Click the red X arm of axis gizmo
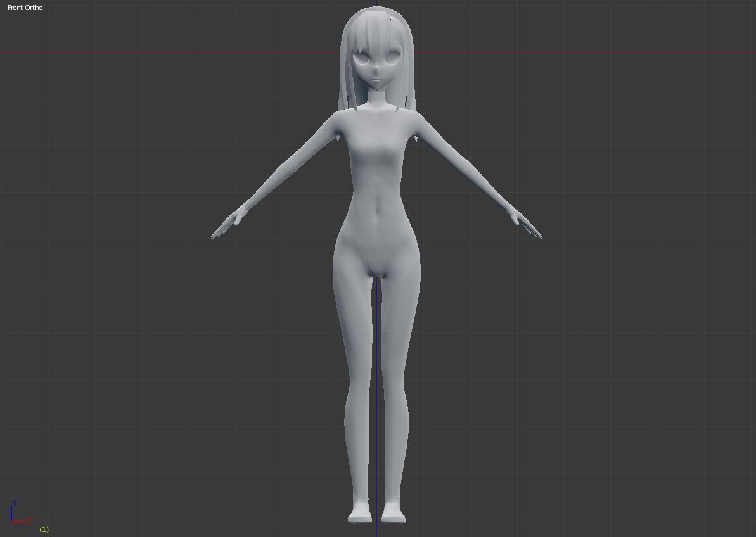 (x=20, y=521)
